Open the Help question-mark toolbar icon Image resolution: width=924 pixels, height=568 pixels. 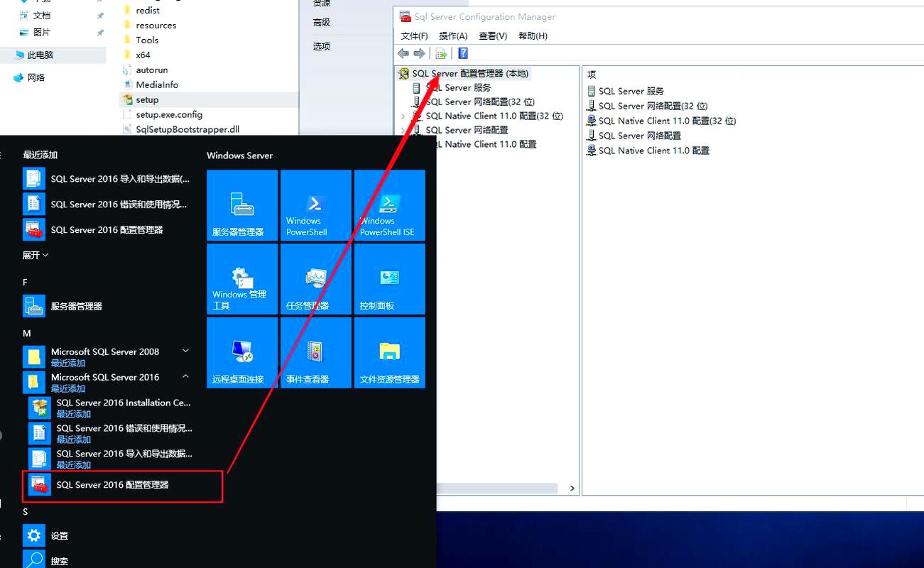point(463,53)
